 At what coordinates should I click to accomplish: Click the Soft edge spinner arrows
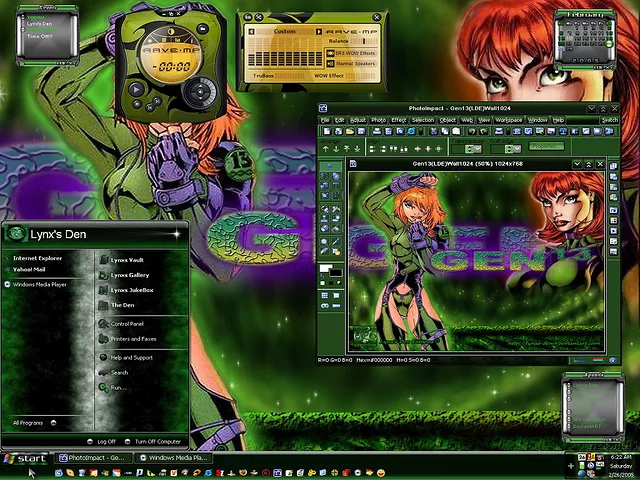click(x=509, y=149)
